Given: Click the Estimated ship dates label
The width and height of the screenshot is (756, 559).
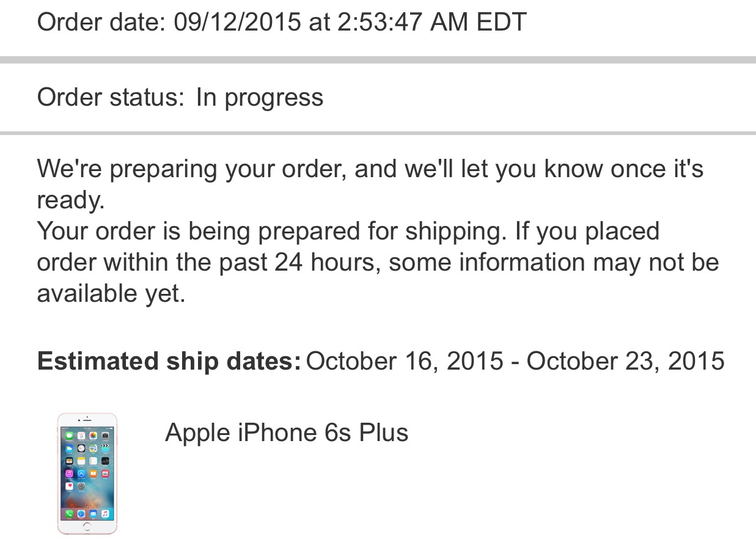Looking at the screenshot, I should point(169,361).
